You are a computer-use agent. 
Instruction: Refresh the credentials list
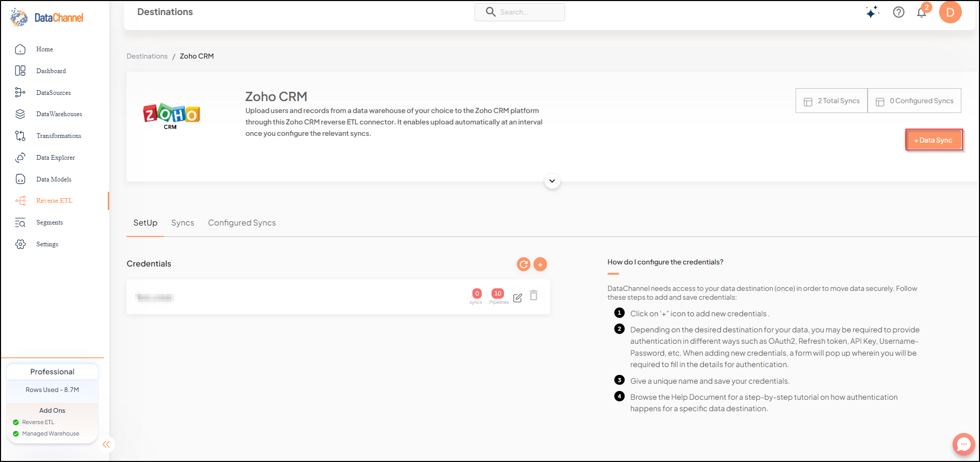point(524,264)
